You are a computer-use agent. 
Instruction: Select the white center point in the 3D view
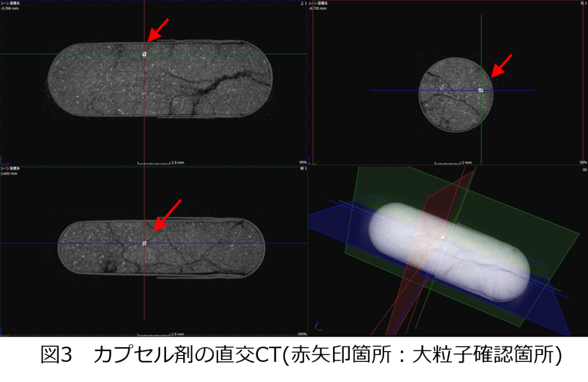pyautogui.click(x=443, y=236)
